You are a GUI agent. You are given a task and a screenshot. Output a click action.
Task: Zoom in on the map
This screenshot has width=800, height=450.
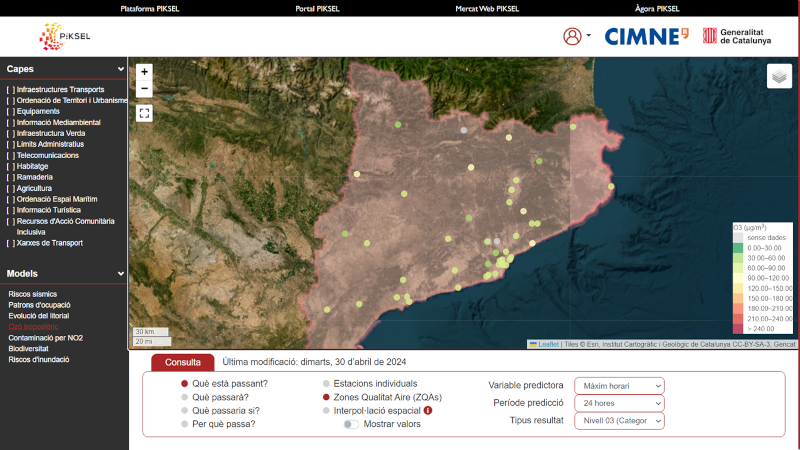[x=145, y=72]
